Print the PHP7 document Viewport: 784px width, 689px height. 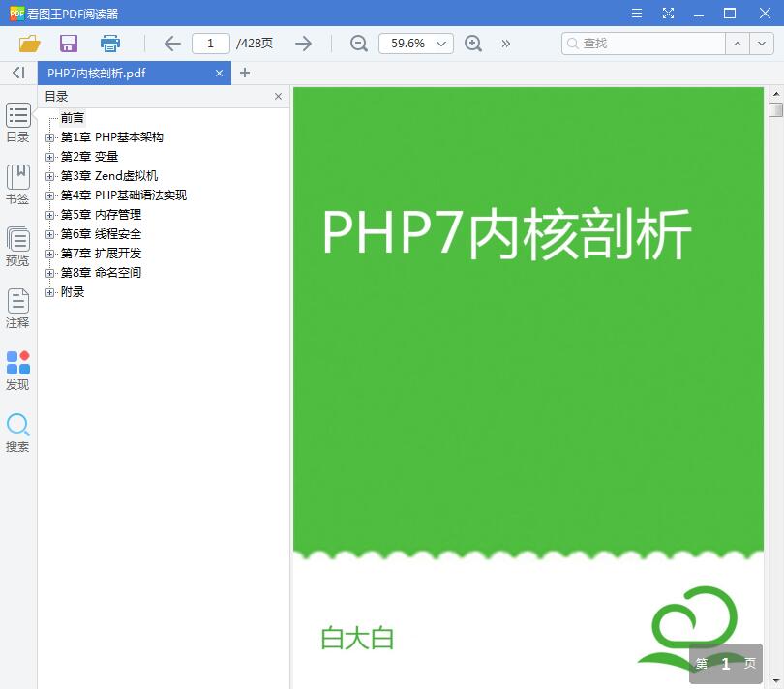pos(109,44)
